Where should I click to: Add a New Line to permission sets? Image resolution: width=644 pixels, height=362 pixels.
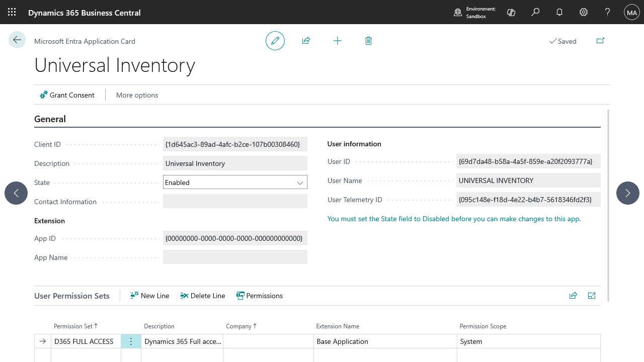point(150,296)
